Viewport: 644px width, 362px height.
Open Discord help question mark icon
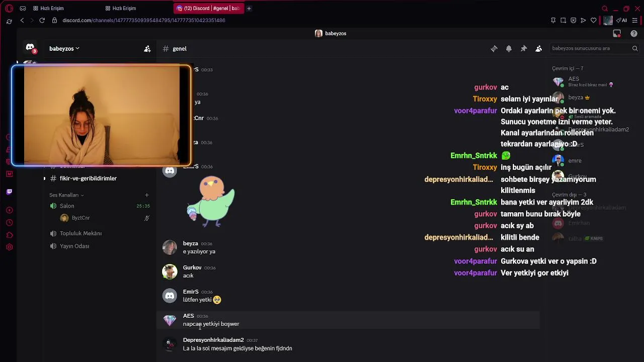click(634, 34)
